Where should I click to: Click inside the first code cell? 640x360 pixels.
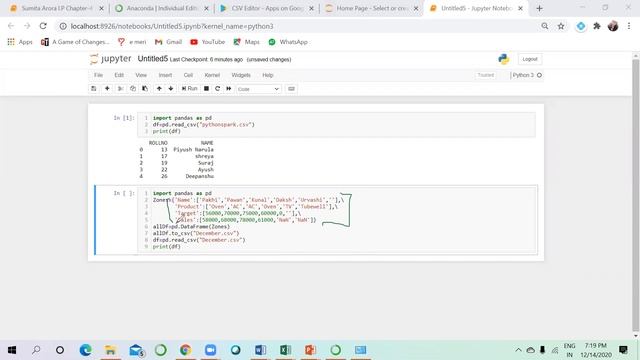337,124
